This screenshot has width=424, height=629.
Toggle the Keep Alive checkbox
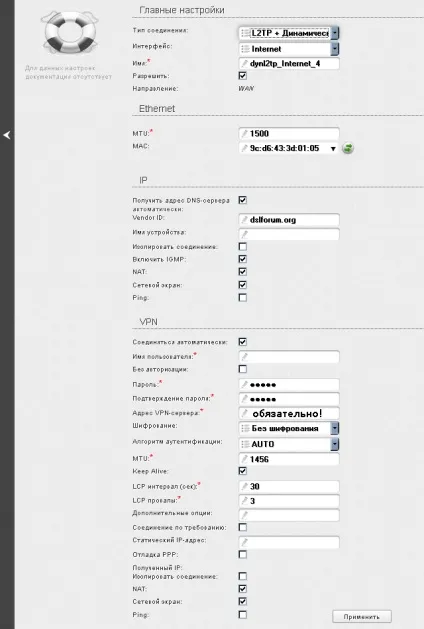coord(243,471)
